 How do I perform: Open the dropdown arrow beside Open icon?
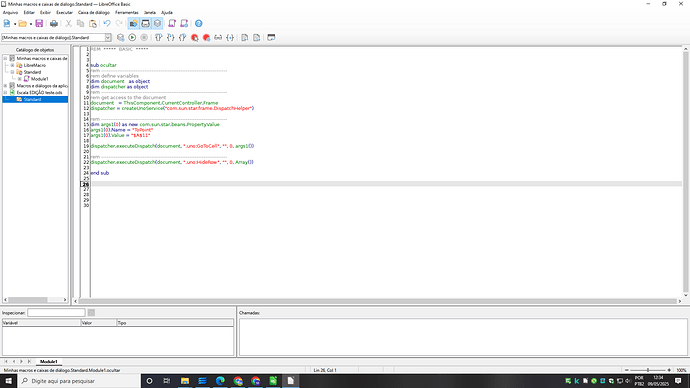31,24
